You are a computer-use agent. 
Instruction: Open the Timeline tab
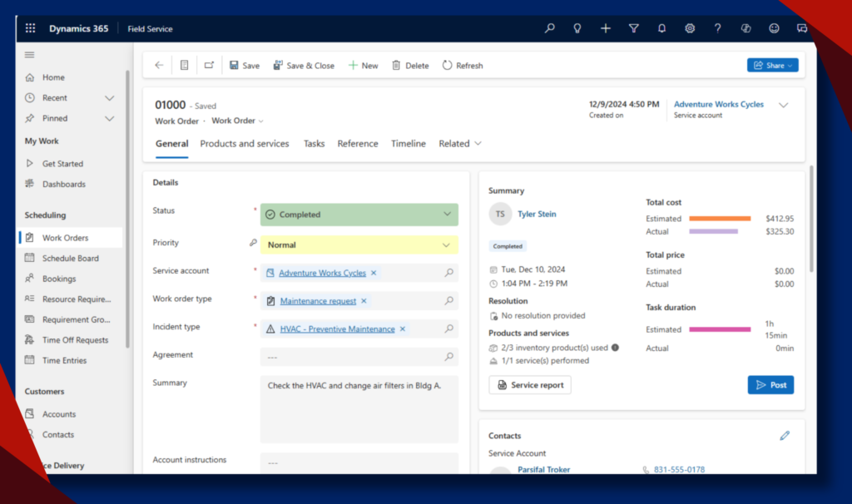click(x=409, y=144)
